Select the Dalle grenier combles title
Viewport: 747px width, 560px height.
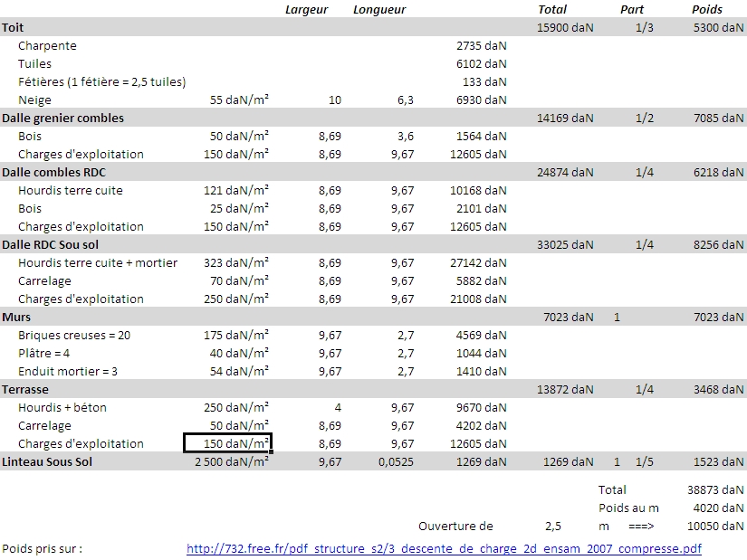point(62,119)
